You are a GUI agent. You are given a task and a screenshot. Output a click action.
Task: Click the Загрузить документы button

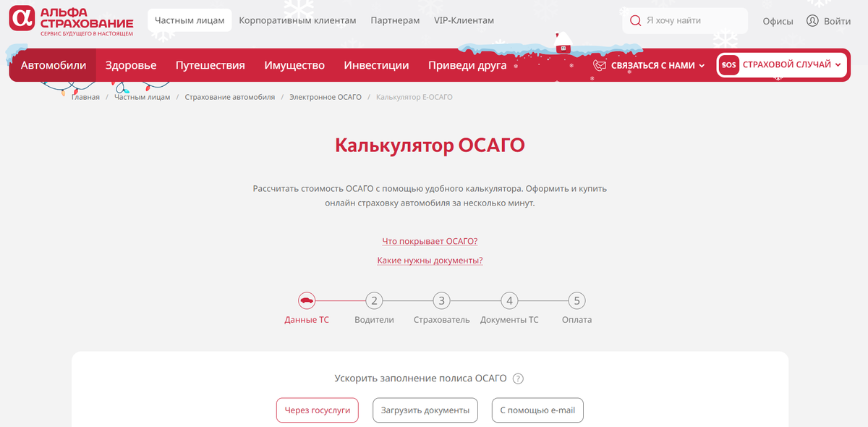[x=425, y=410]
